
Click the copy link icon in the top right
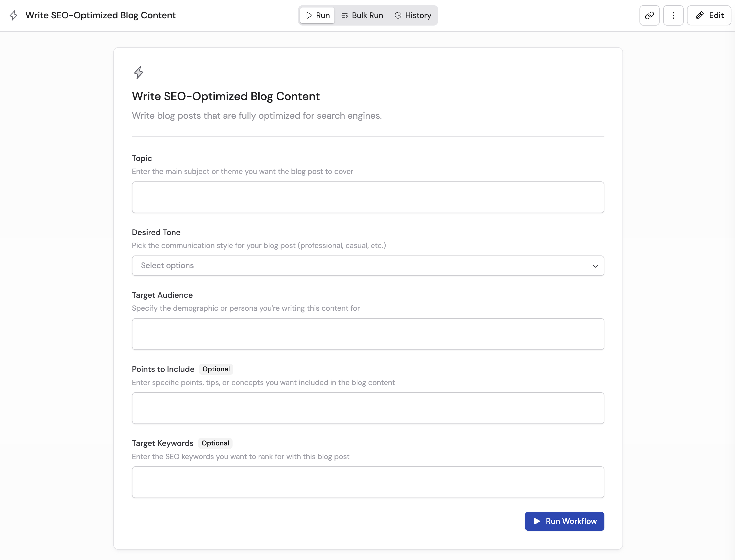[x=649, y=15]
